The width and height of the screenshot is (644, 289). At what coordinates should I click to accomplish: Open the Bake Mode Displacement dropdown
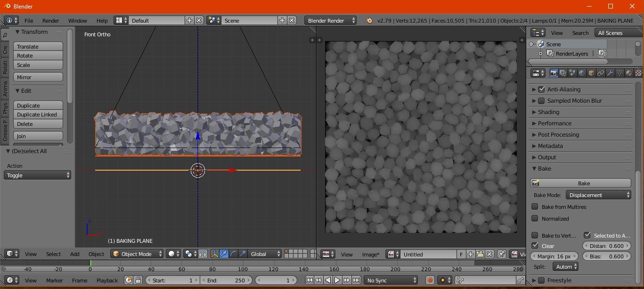[x=598, y=195]
